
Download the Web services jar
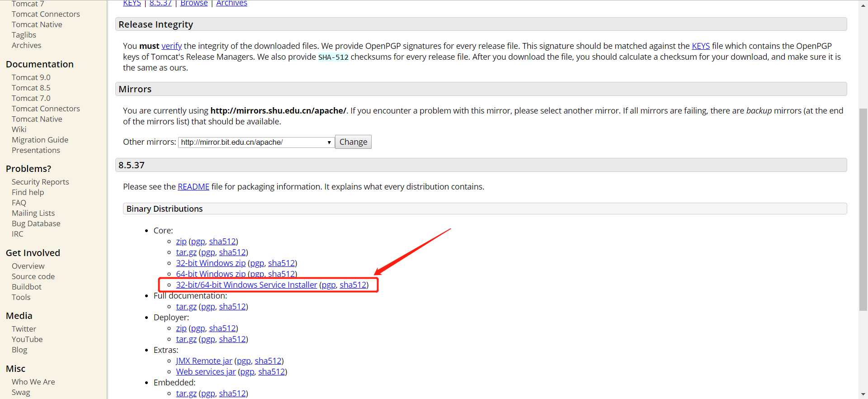pyautogui.click(x=206, y=371)
